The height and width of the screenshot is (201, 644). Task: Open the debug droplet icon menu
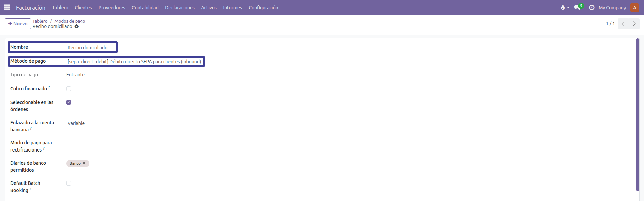pyautogui.click(x=564, y=7)
